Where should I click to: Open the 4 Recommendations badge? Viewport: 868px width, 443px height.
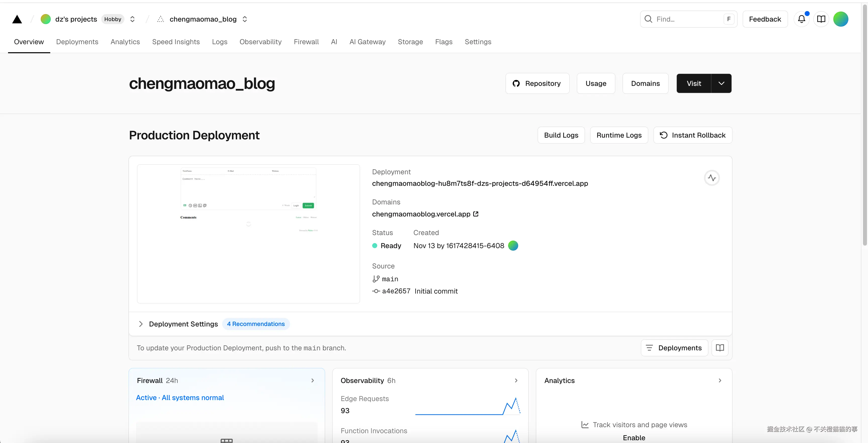(x=256, y=324)
